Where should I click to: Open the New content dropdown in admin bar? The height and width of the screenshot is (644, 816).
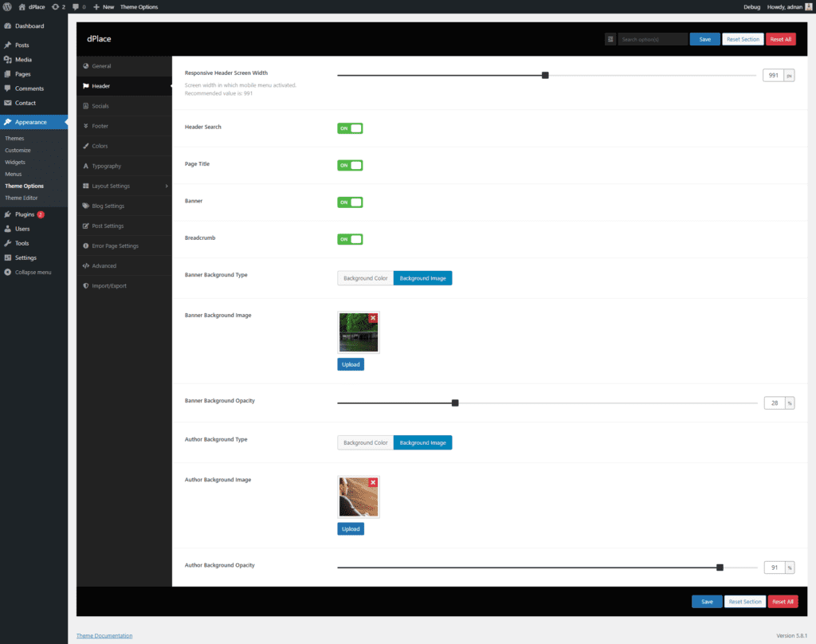click(104, 6)
